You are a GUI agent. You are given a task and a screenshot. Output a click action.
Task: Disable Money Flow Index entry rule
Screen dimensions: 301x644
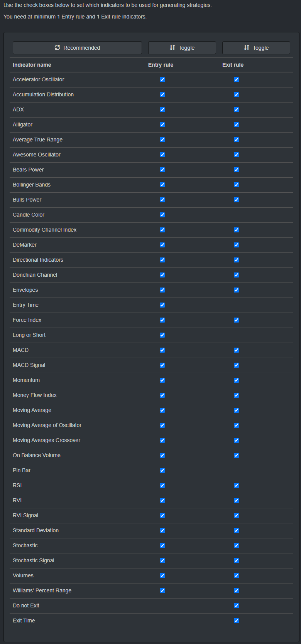[162, 395]
